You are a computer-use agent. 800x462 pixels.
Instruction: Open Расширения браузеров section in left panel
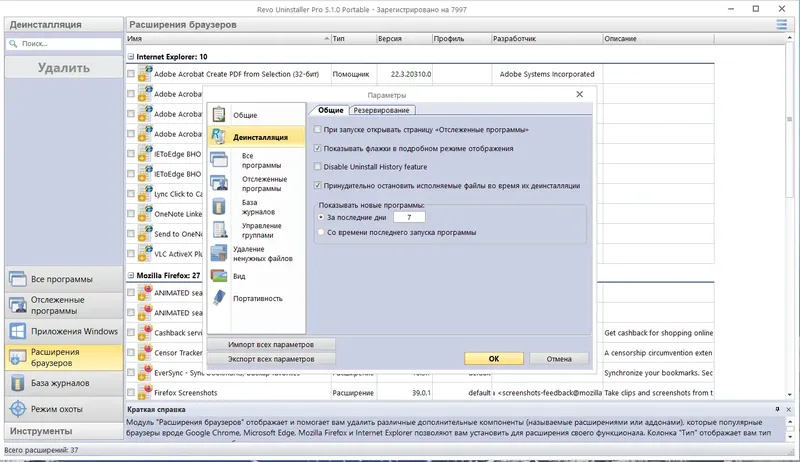pyautogui.click(x=64, y=357)
